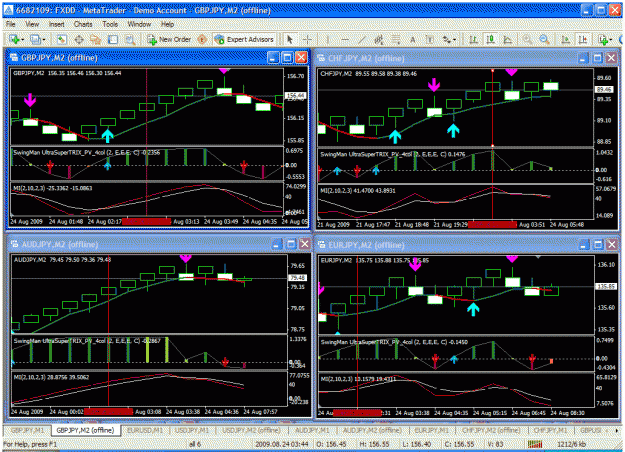
Task: Switch to the USDJPY,M2 (offline) tab
Action: [251, 430]
